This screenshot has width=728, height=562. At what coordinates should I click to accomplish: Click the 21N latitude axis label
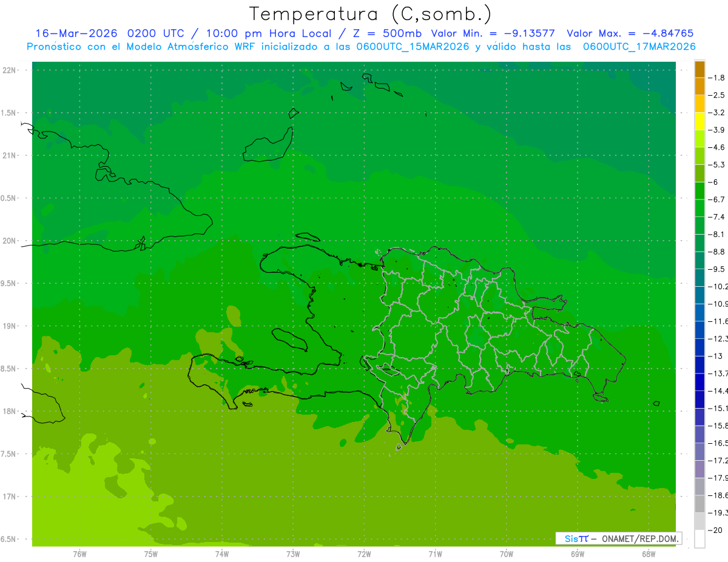pyautogui.click(x=10, y=156)
